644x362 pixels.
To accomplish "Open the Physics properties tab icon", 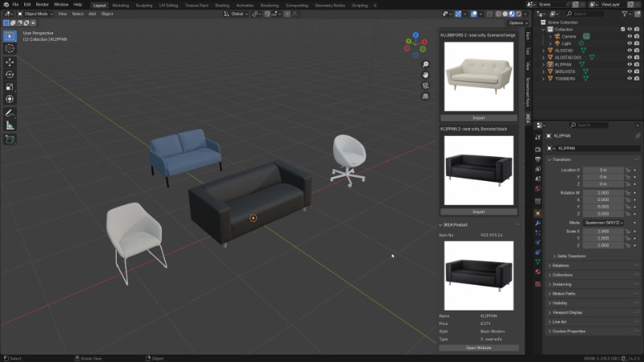I will point(538,243).
